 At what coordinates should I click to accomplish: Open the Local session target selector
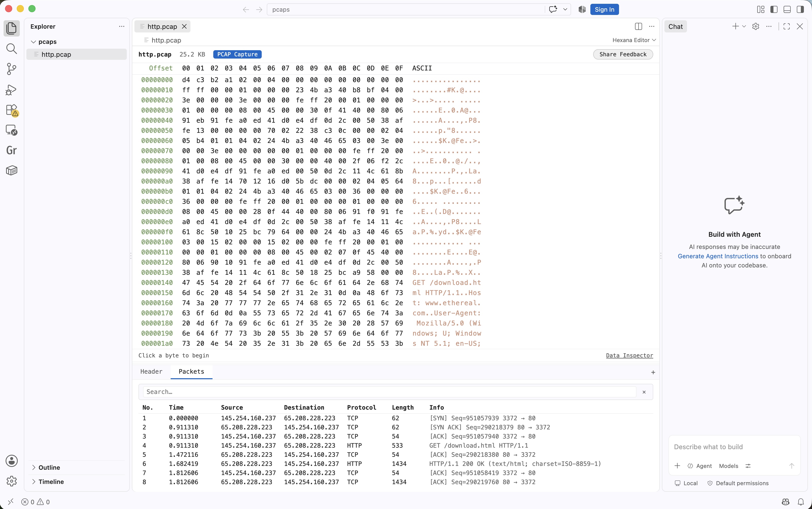686,483
